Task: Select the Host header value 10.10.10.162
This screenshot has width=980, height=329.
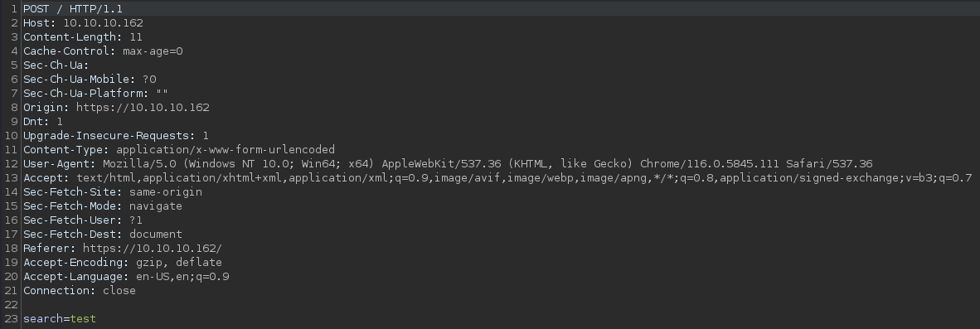Action: 103,23
